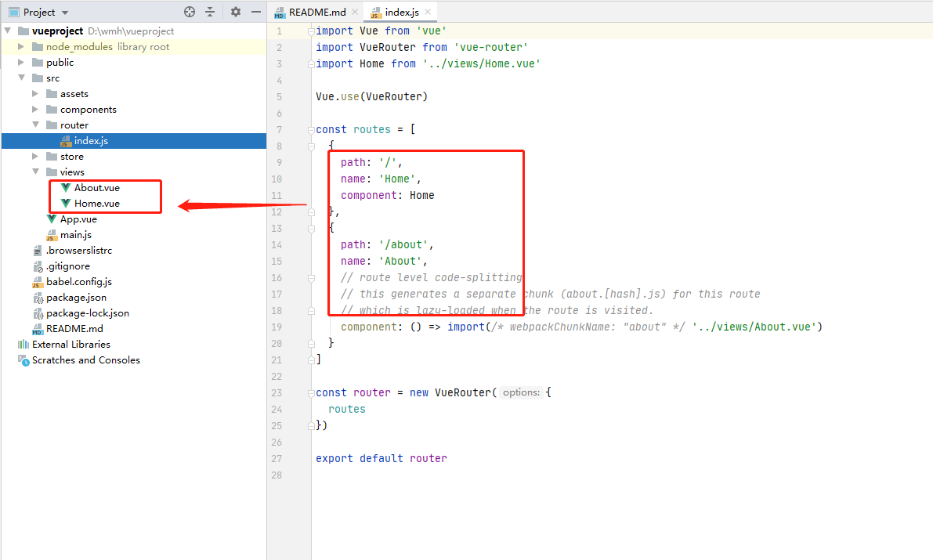Collapse the src folder
This screenshot has height=560, width=933.
pos(21,78)
